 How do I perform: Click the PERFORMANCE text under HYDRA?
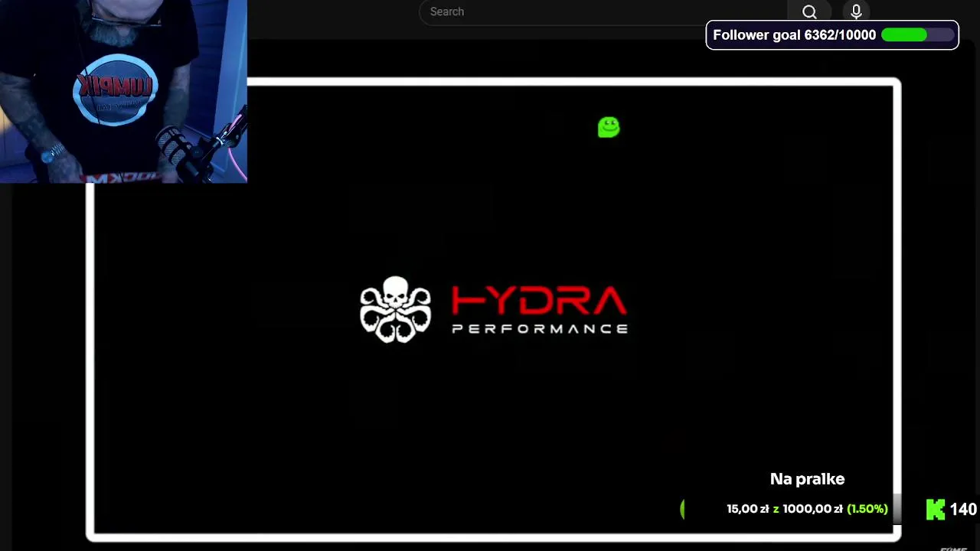(x=540, y=329)
